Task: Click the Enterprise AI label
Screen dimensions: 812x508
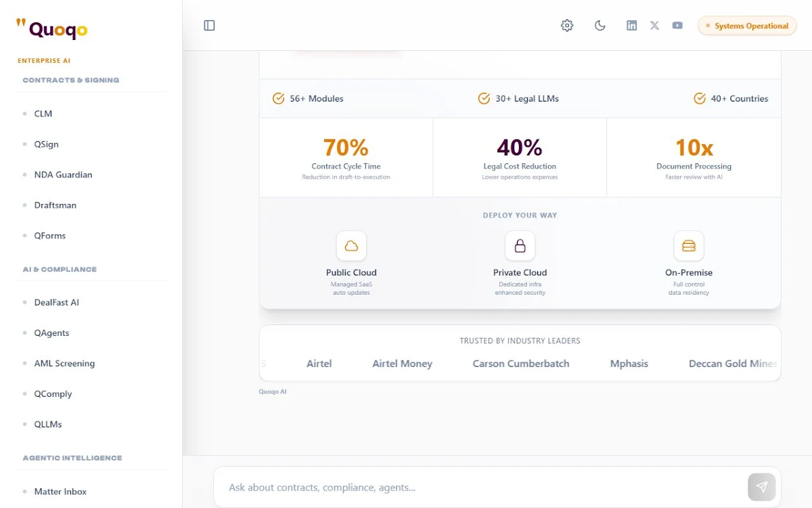Action: pos(44,61)
